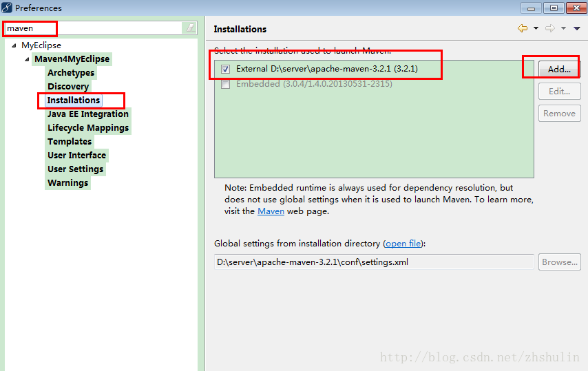
Task: Close the Preferences window
Action: coord(576,8)
